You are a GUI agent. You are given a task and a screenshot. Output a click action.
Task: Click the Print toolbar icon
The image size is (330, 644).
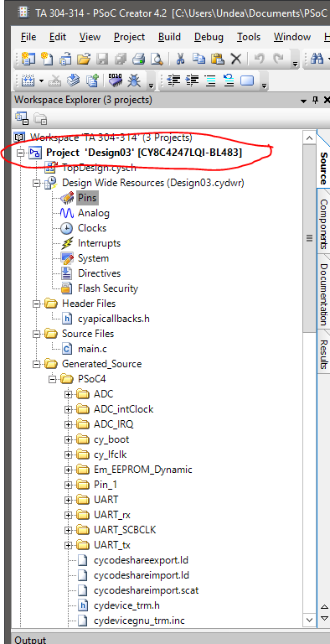(x=139, y=59)
